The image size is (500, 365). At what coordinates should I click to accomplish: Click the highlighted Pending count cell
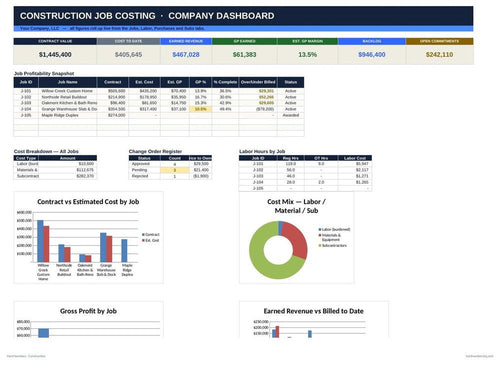tap(175, 170)
